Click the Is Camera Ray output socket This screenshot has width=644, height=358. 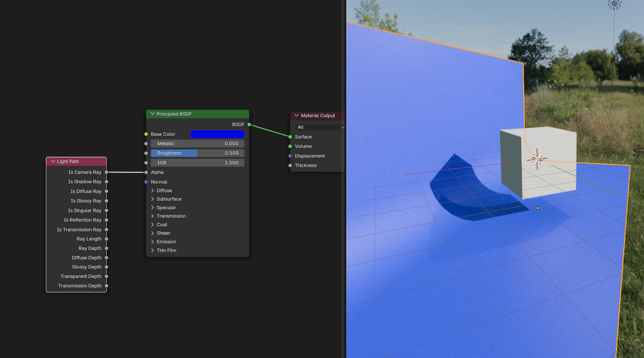(106, 172)
